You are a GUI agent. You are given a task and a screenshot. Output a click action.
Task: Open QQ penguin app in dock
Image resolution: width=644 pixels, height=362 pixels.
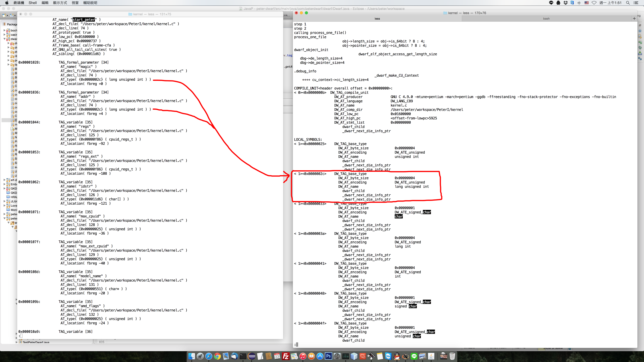click(397, 356)
